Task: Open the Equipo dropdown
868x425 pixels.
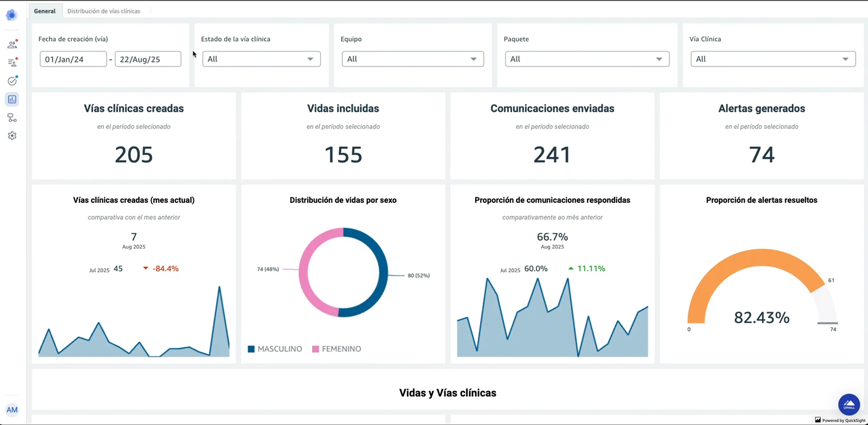Action: [413, 59]
